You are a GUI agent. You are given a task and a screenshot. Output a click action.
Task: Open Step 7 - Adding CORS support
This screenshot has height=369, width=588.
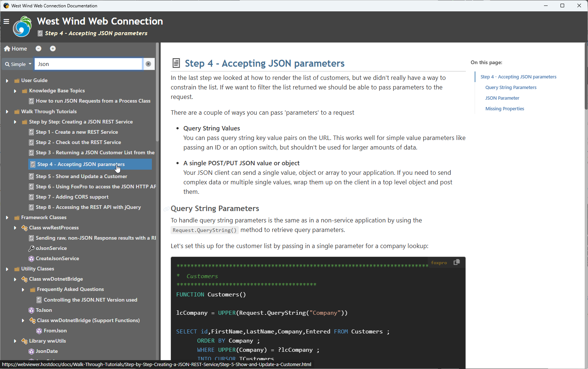[72, 197]
